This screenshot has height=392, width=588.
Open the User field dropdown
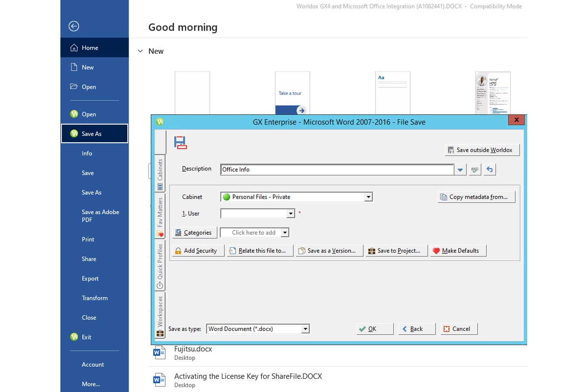coord(291,214)
